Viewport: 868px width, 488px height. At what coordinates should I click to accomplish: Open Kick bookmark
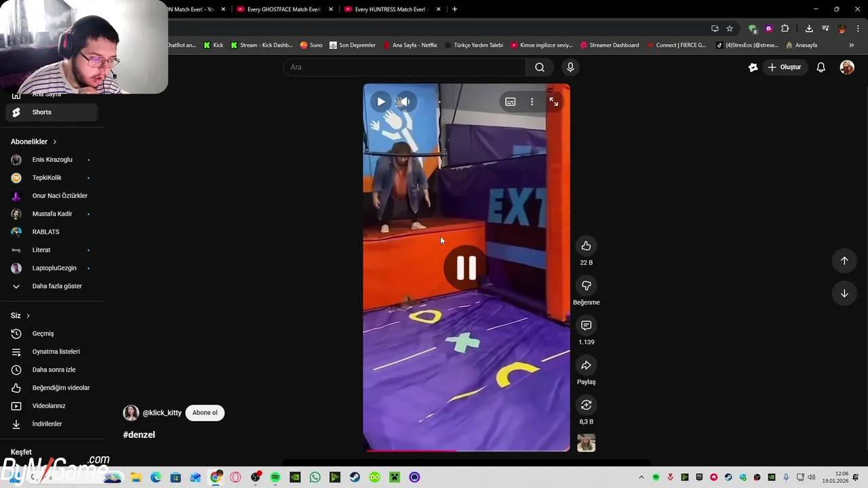pyautogui.click(x=214, y=45)
